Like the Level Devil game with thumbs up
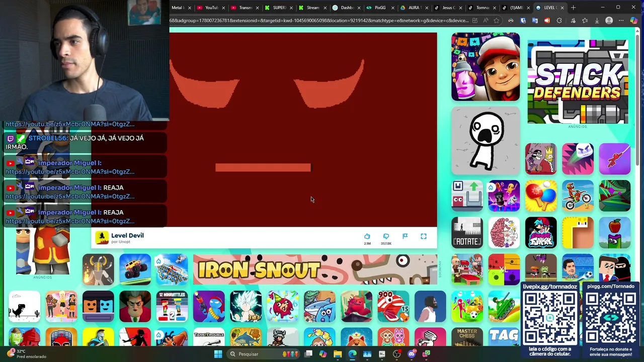644x362 pixels. pos(367,236)
